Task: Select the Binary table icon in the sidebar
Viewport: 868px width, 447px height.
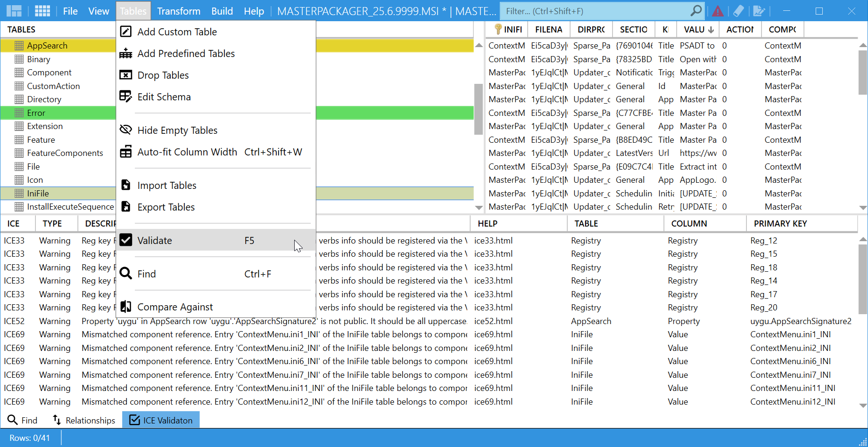Action: (19, 59)
